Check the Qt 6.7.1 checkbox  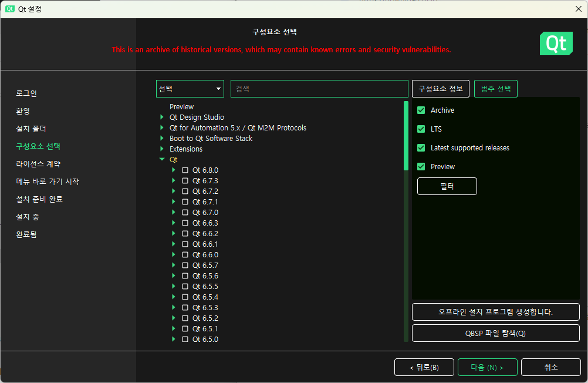tap(185, 201)
